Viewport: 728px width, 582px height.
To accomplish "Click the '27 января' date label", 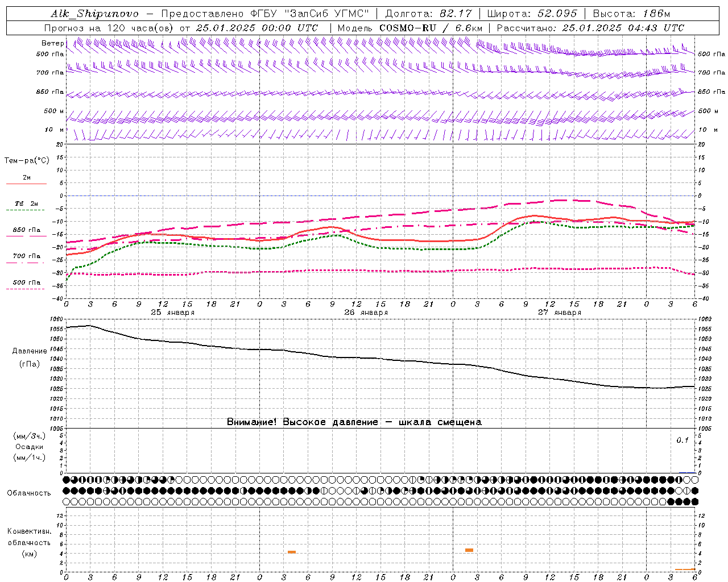I will 560,313.
